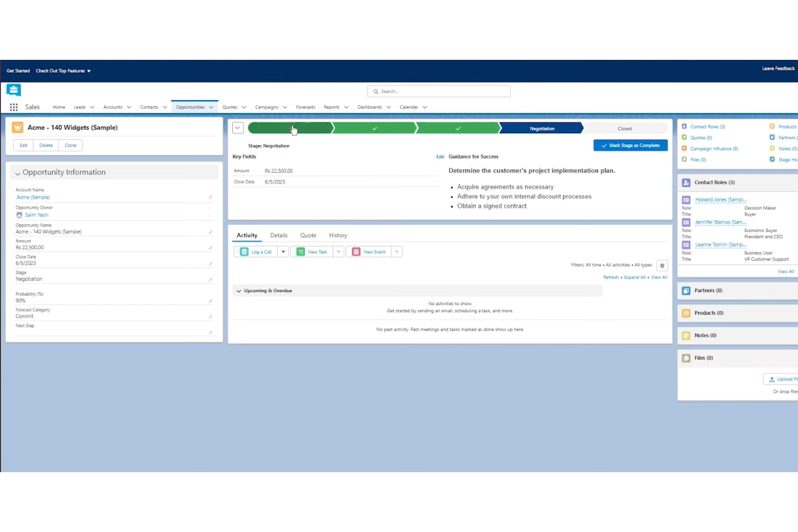Select Closed stage in sales path

pyautogui.click(x=625, y=128)
